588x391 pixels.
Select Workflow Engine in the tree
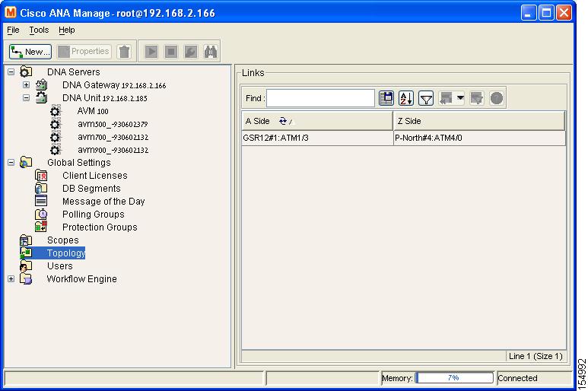tap(81, 279)
